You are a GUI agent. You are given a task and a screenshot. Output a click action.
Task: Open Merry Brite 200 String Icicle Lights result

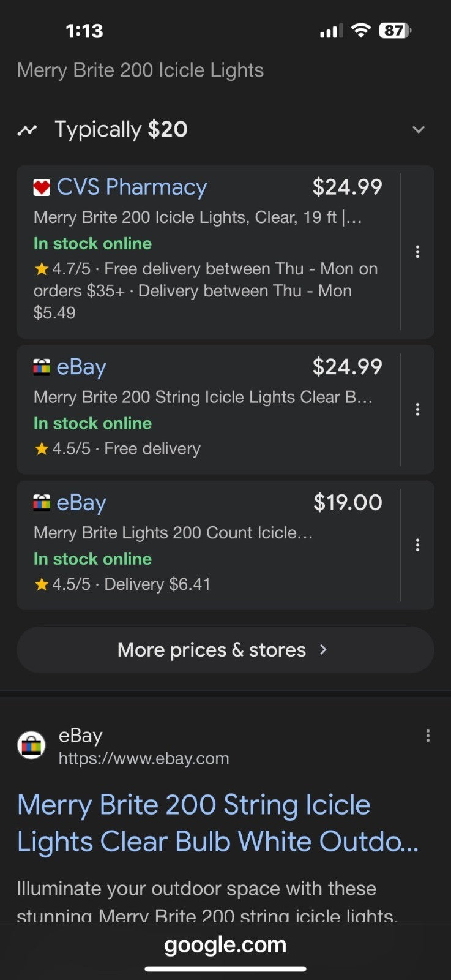click(218, 823)
